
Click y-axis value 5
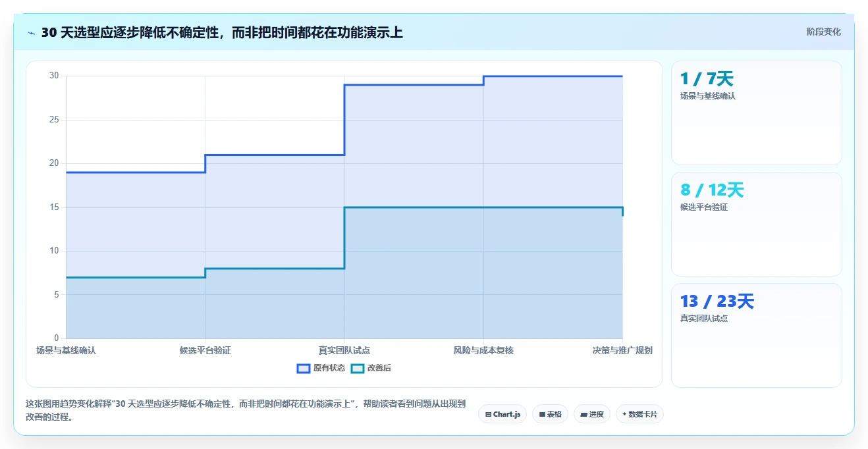click(x=57, y=295)
